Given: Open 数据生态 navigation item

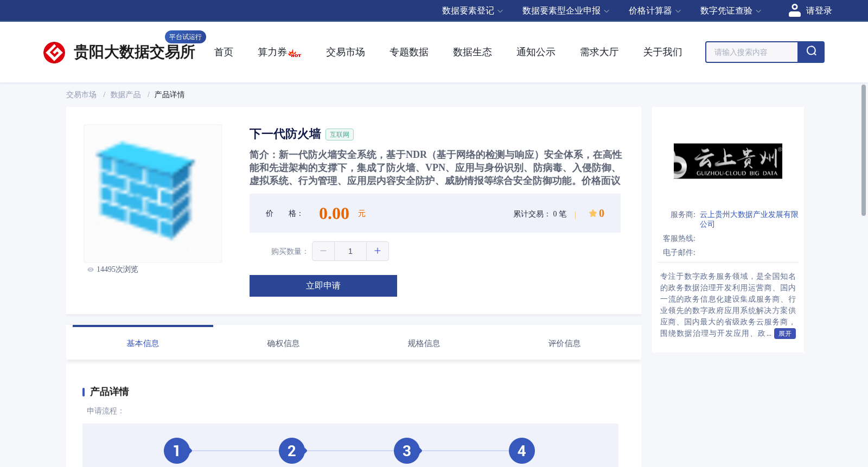Looking at the screenshot, I should [473, 52].
